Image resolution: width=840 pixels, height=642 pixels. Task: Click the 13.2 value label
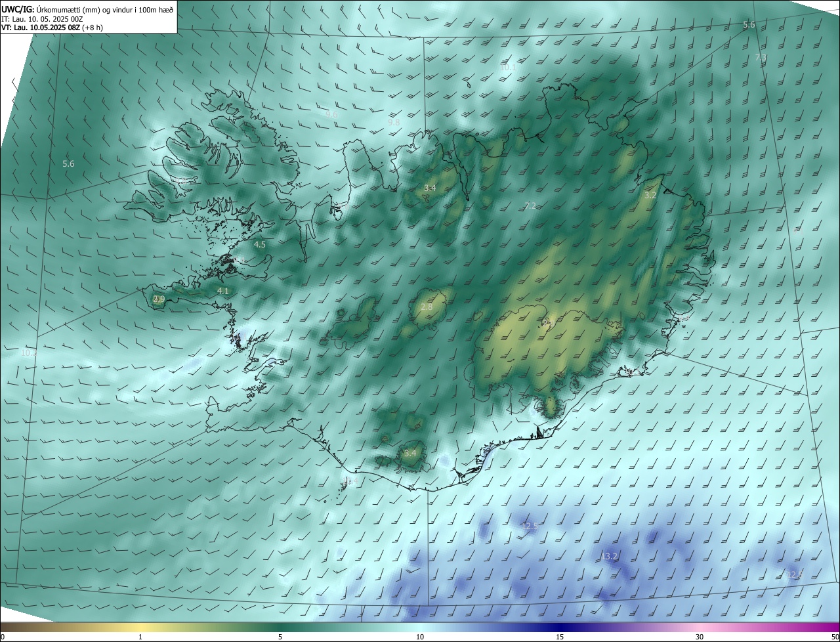(610, 557)
